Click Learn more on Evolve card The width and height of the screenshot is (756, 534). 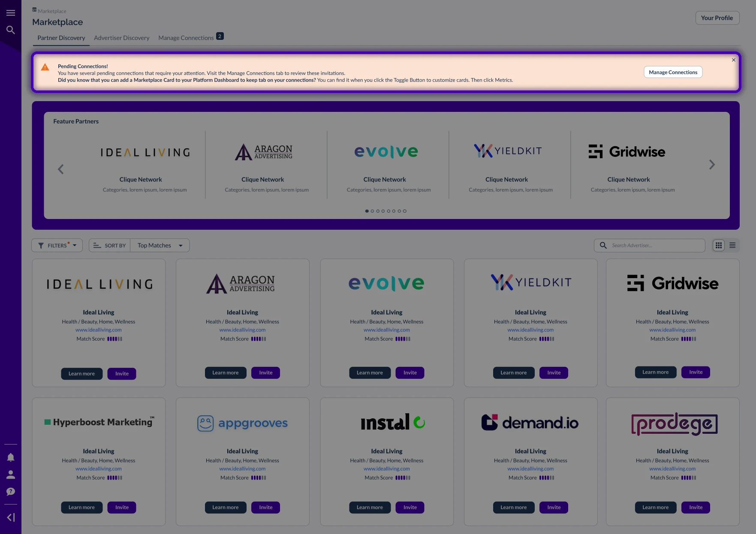tap(370, 373)
